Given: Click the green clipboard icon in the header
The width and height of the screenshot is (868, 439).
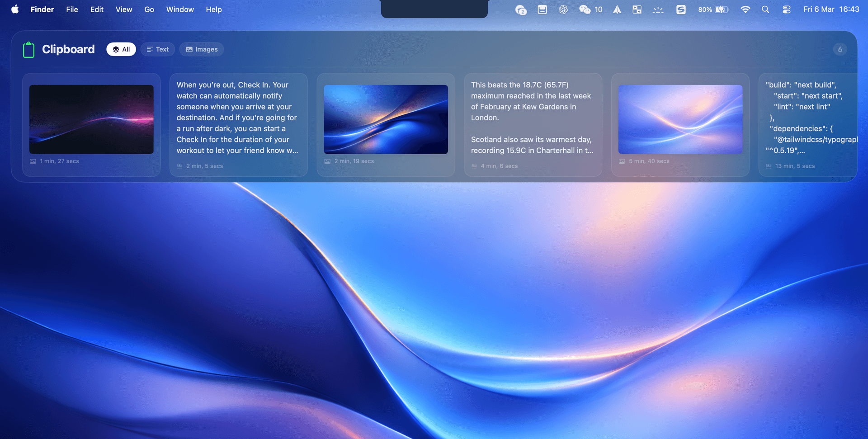Looking at the screenshot, I should 28,49.
